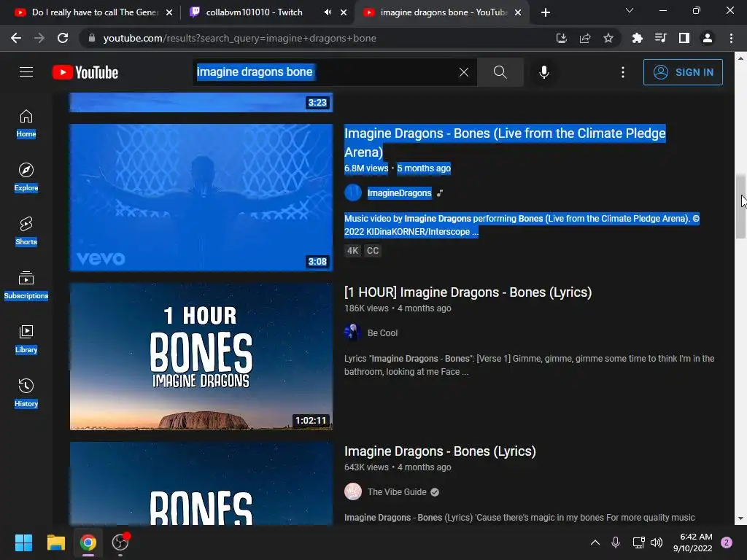
Task: Open Chrome extensions puzzle icon
Action: 637,38
